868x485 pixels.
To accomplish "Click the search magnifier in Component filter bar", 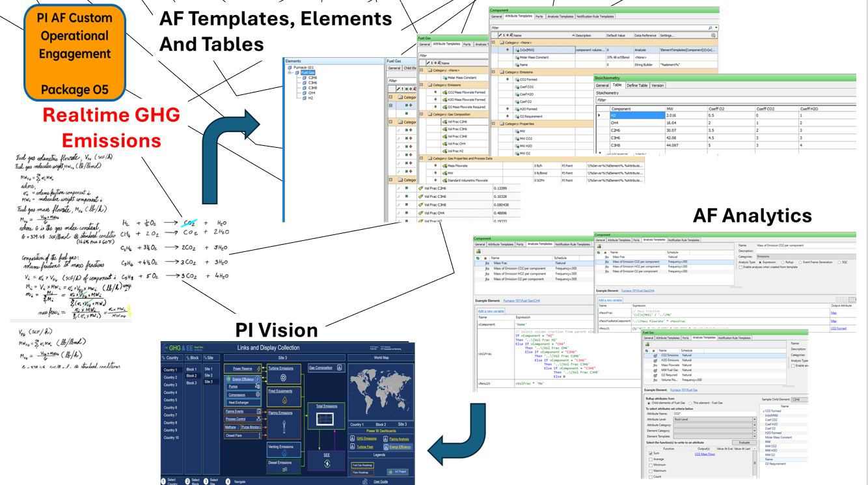I will coord(710,28).
